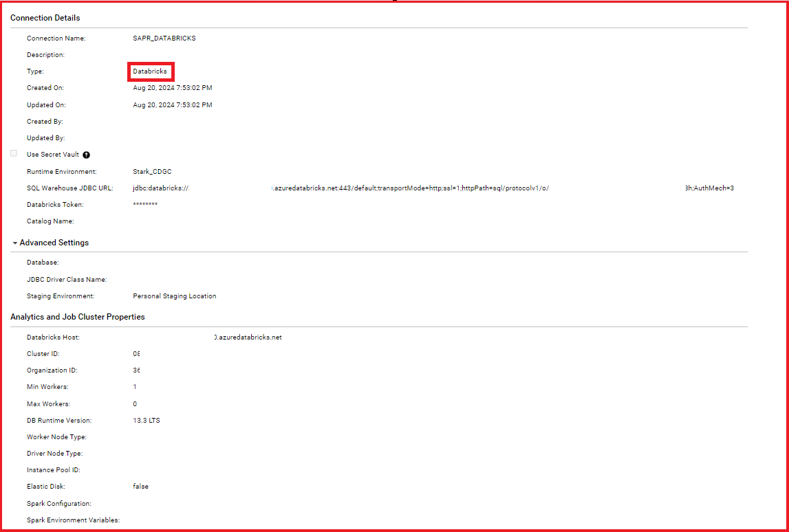Select the connection name SAPR_DATABRICKS

click(164, 38)
